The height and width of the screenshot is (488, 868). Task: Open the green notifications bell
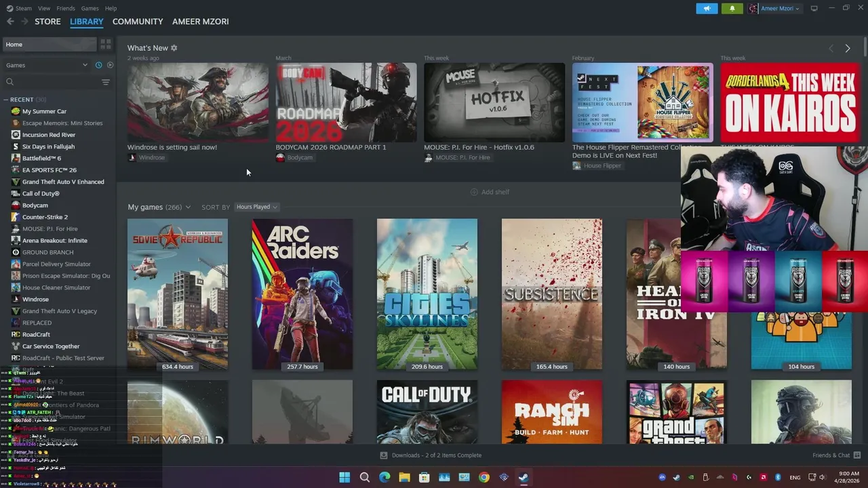point(732,8)
